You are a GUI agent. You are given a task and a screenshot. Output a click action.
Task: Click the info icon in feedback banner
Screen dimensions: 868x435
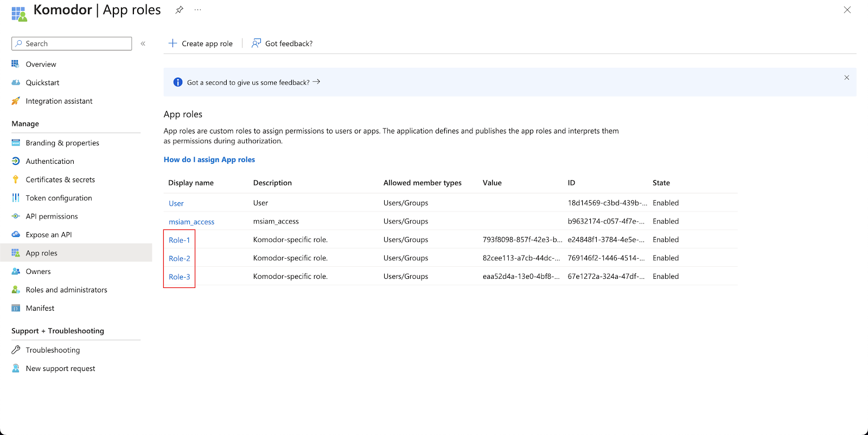click(x=178, y=82)
